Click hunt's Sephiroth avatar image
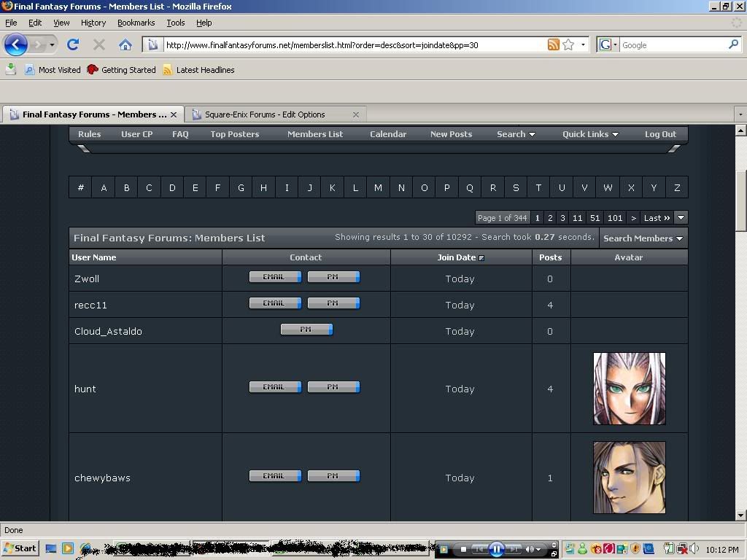 (630, 389)
